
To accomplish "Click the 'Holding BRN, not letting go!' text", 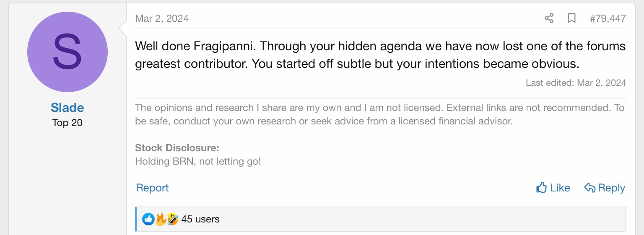I will coord(198,161).
